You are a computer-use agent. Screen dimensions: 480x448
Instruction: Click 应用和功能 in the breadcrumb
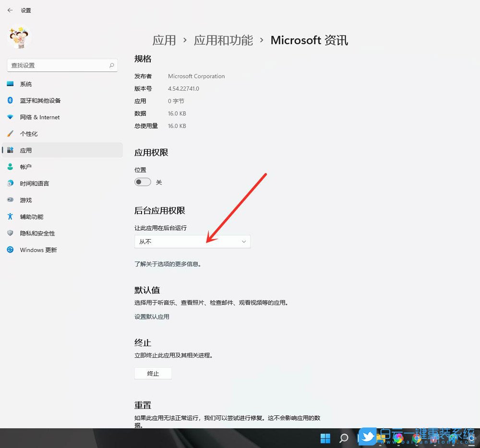tap(223, 40)
